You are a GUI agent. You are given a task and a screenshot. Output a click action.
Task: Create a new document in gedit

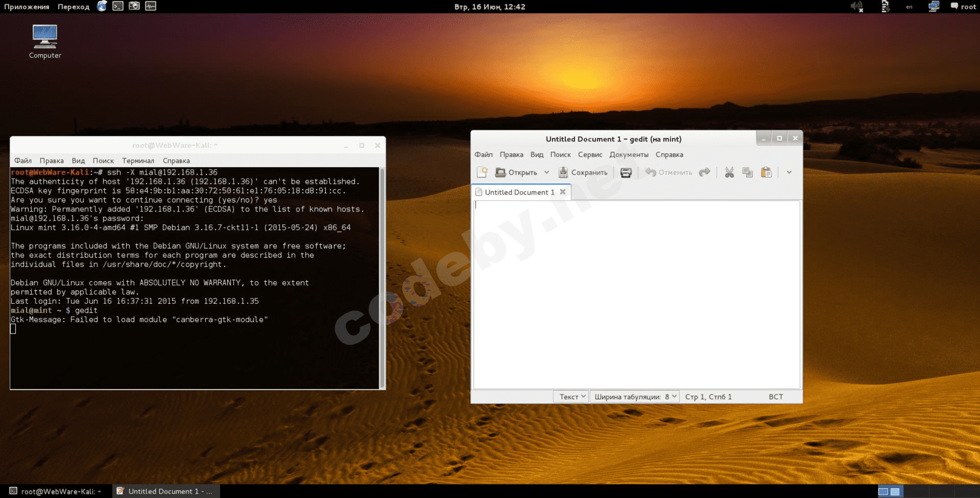(482, 173)
